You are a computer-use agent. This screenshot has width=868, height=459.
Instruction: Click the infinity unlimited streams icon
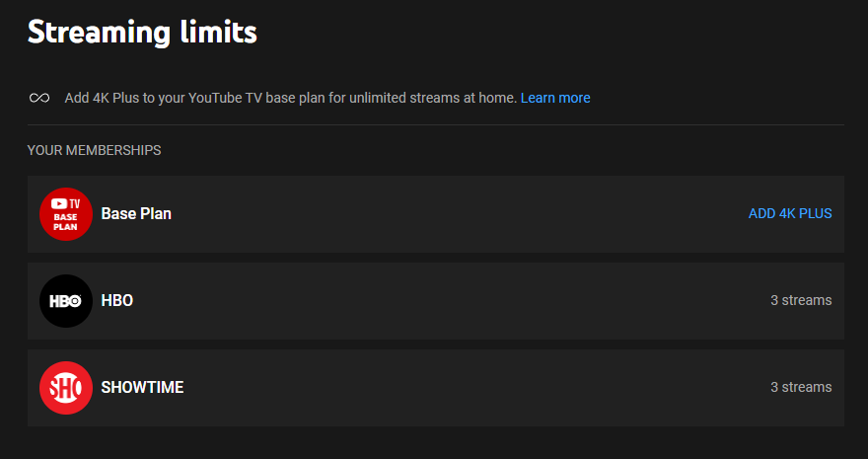pos(39,98)
